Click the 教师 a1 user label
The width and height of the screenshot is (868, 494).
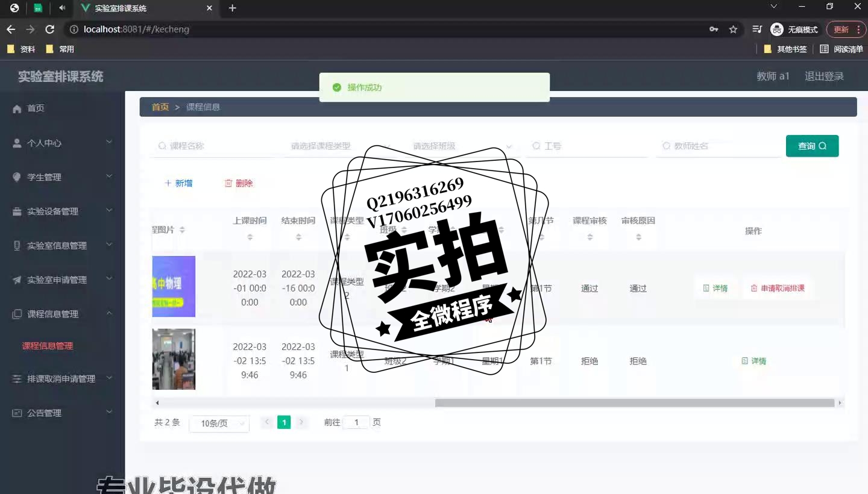(773, 77)
